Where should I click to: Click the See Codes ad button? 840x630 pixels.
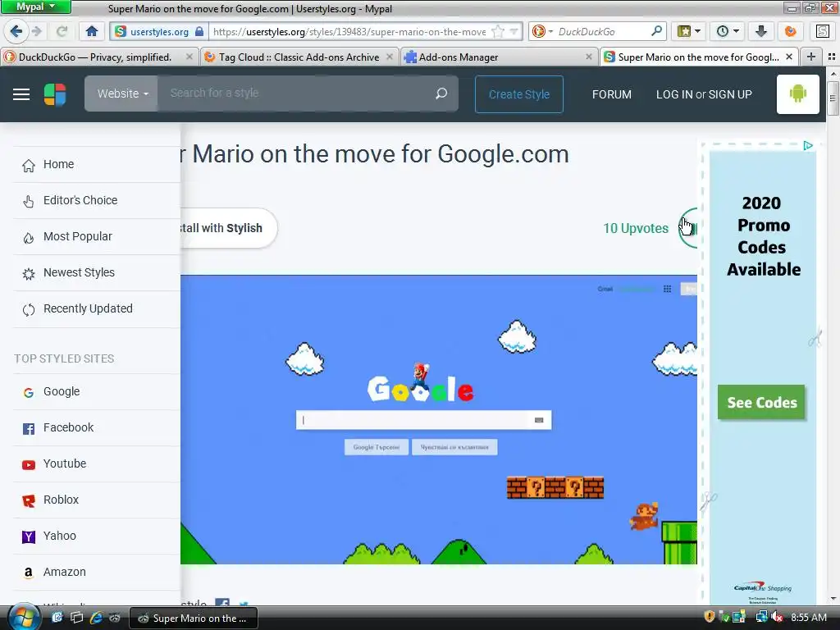(761, 402)
